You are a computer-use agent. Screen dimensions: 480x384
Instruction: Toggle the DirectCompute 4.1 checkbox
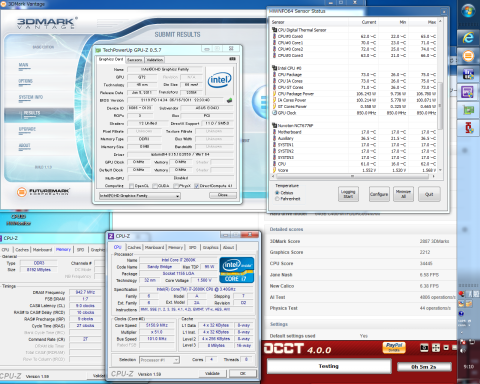pyautogui.click(x=196, y=186)
